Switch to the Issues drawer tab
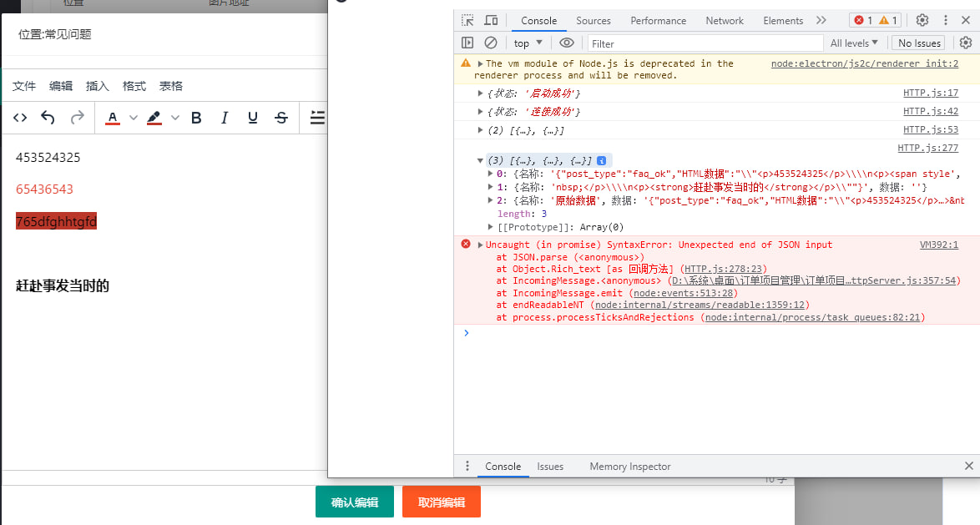 550,467
